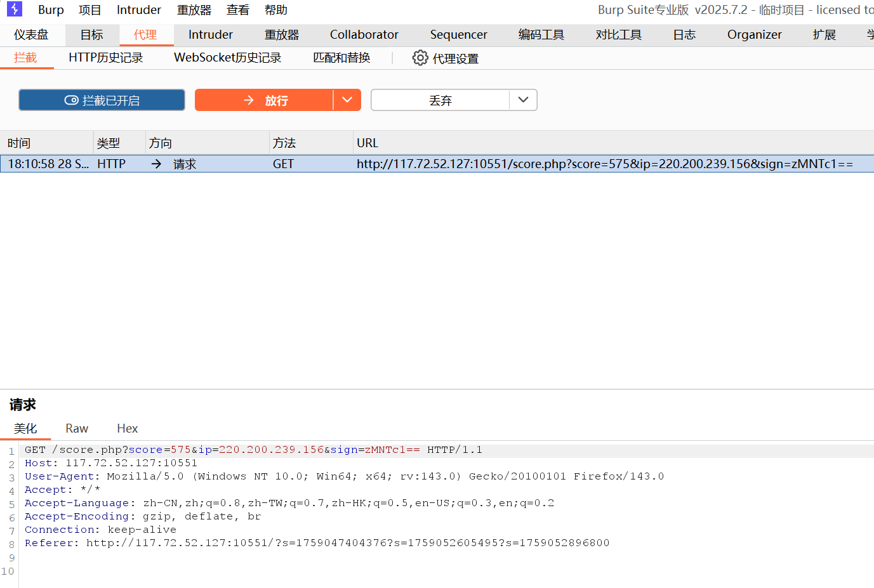874x588 pixels.
Task: Click the 丢弃 drop button
Action: point(440,100)
